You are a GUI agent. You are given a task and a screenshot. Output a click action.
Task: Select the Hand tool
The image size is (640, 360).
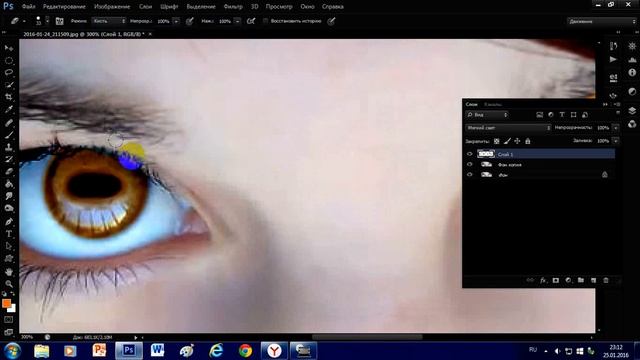coord(9,271)
